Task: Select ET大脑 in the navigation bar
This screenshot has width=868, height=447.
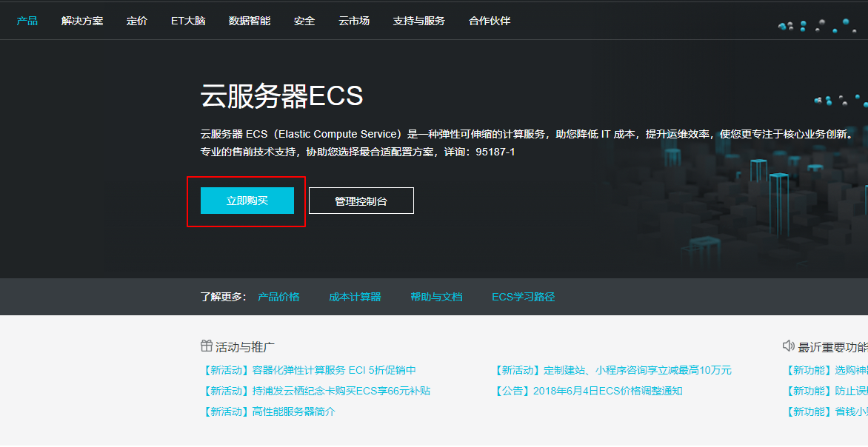Action: click(188, 21)
